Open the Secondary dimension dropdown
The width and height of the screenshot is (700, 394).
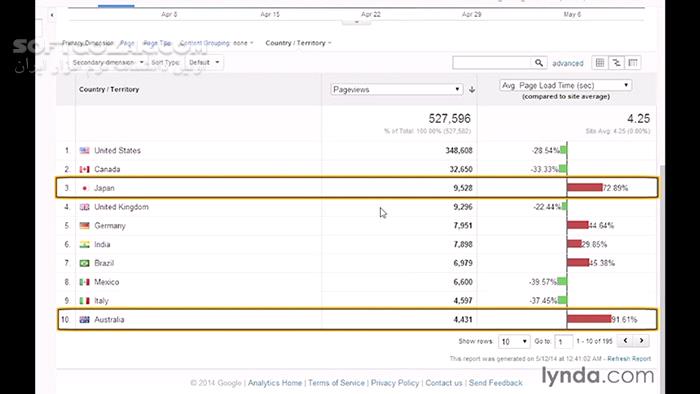108,62
